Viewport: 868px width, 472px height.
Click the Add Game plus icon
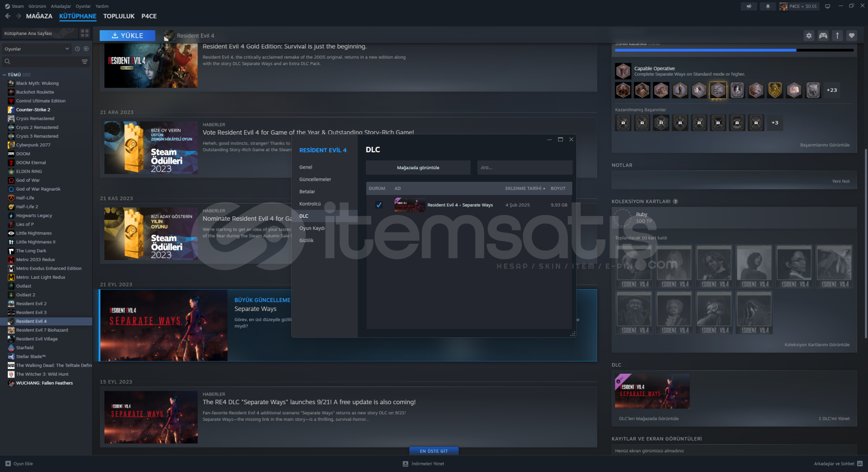(x=8, y=464)
